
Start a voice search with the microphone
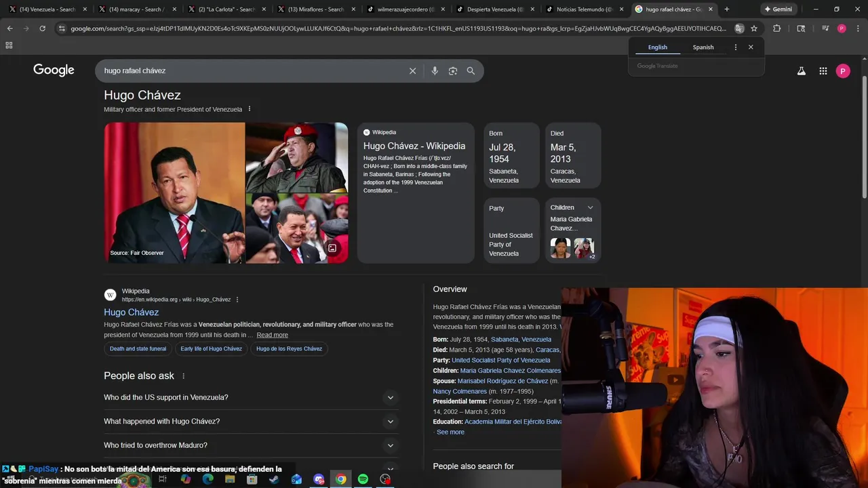(435, 70)
